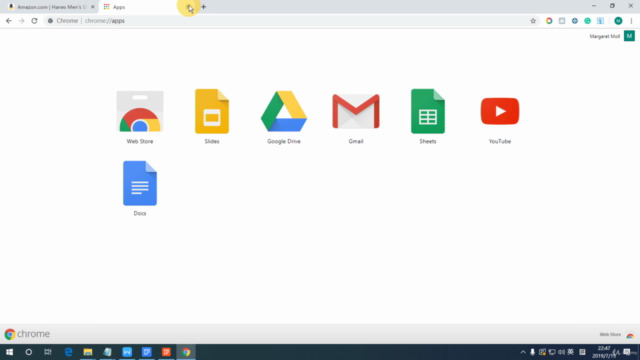Image resolution: width=640 pixels, height=360 pixels.
Task: Open the Web Store link in footer
Action: click(x=616, y=335)
